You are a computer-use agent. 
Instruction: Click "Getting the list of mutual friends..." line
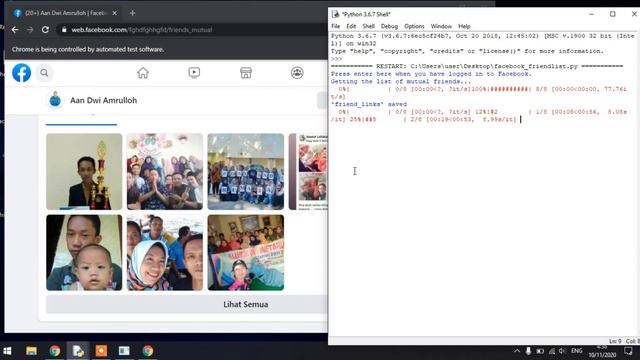click(400, 82)
